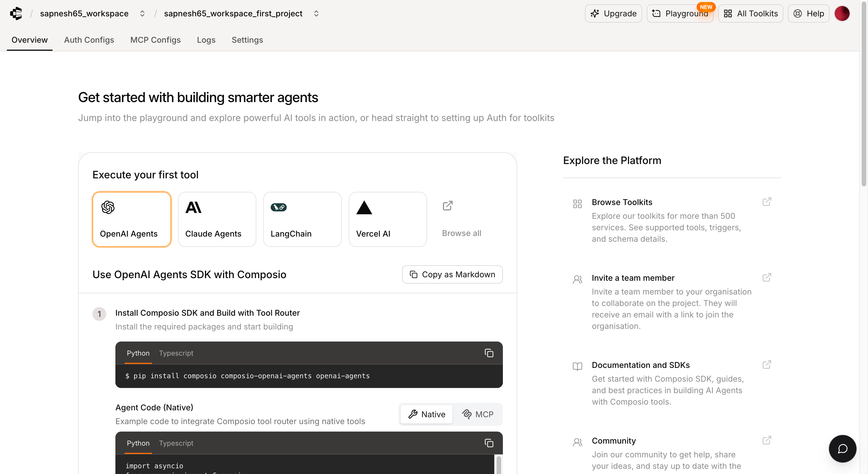Open Documentation and SDKs external link icon

[767, 364]
